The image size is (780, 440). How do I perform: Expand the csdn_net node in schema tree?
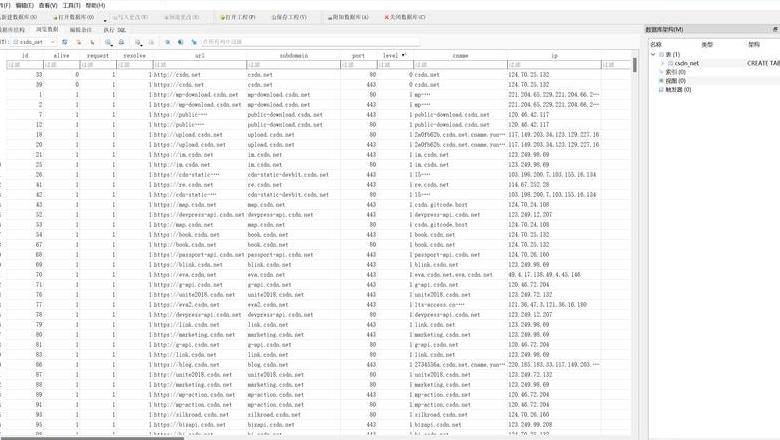[662, 63]
